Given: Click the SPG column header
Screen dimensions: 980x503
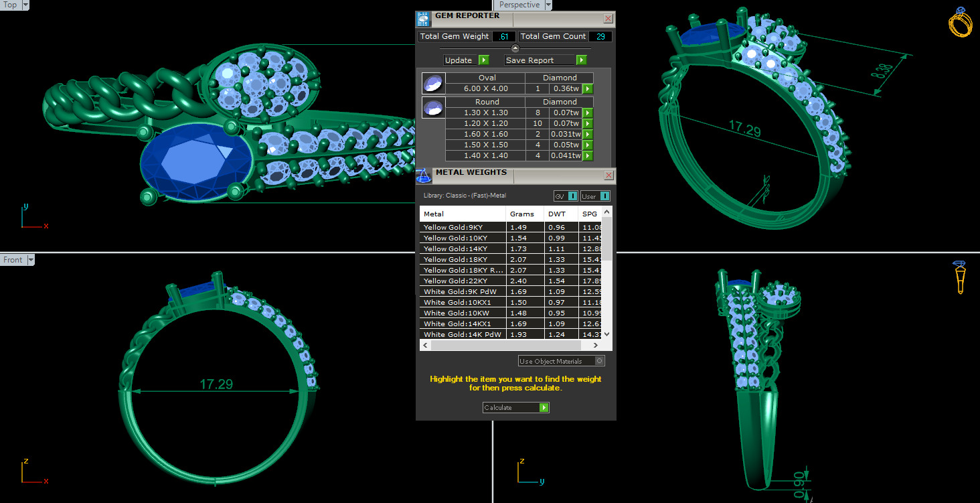Looking at the screenshot, I should (590, 214).
